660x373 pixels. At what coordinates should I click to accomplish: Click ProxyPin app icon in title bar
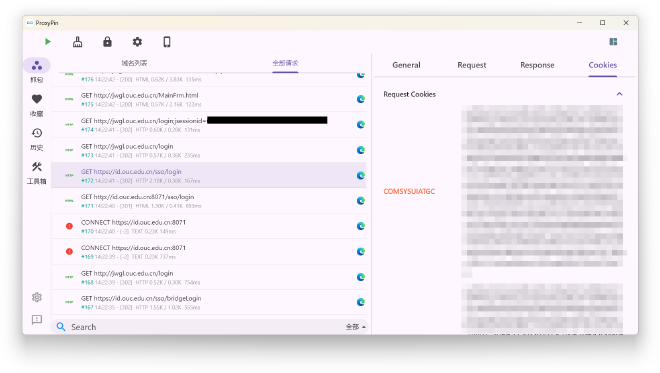(30, 23)
